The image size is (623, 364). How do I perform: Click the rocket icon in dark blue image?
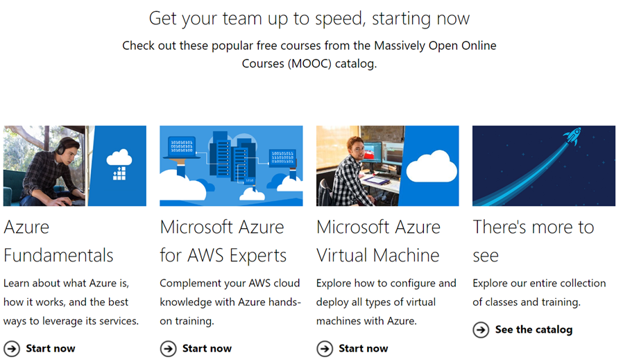coord(572,136)
